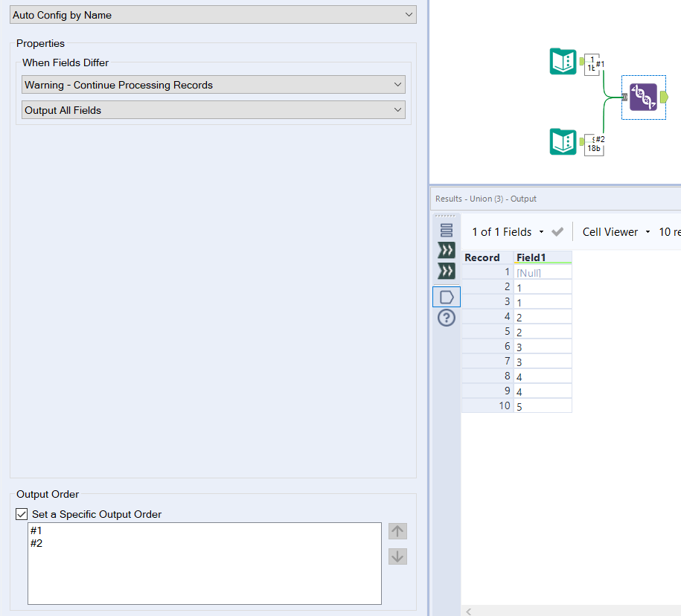Click the Union tool's green output anchor
The height and width of the screenshot is (616, 681).
point(665,97)
